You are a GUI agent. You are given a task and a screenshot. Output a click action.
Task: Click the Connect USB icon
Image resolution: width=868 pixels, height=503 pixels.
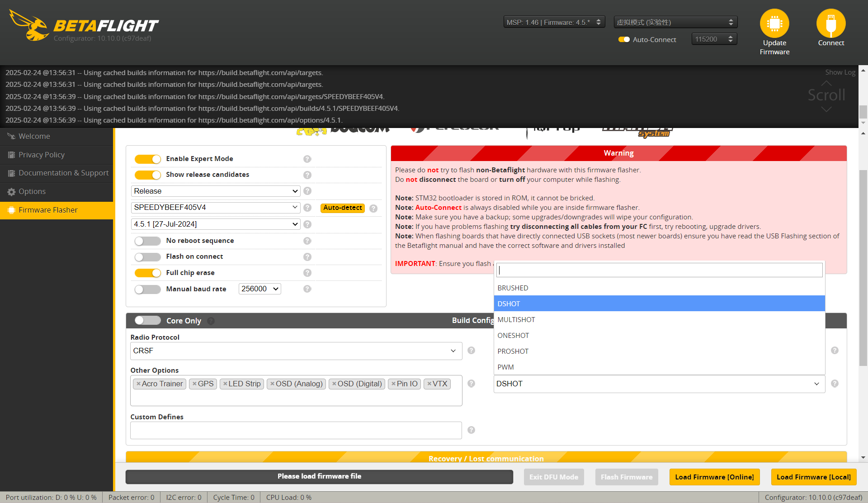(831, 24)
